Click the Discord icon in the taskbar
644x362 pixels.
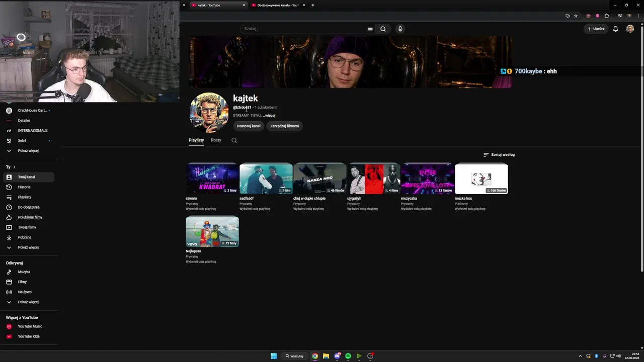[337, 356]
